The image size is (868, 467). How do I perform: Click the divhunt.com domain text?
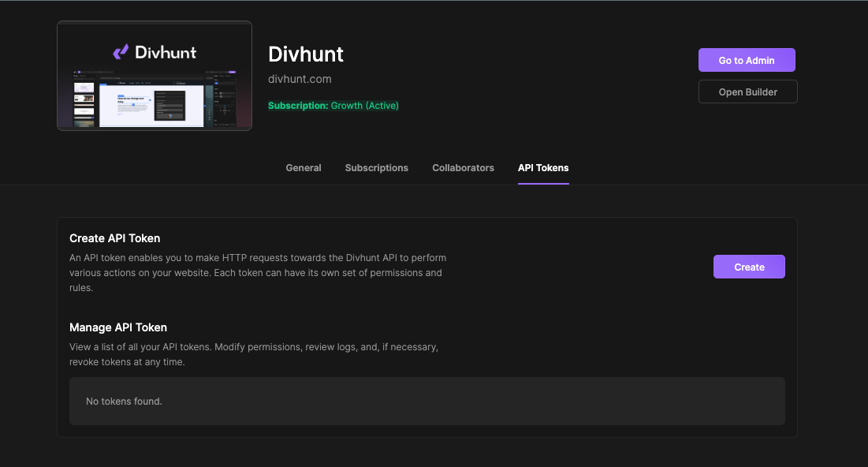[300, 79]
